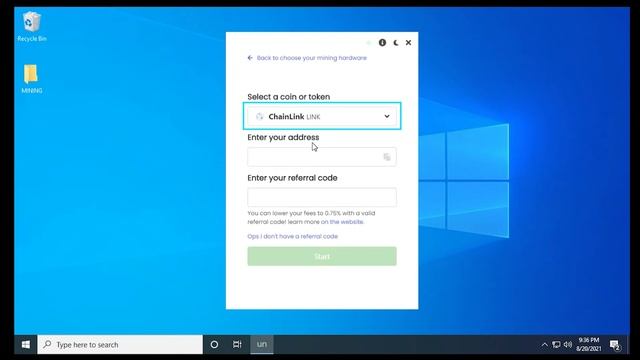Open the taskbar clock and date

[589, 344]
